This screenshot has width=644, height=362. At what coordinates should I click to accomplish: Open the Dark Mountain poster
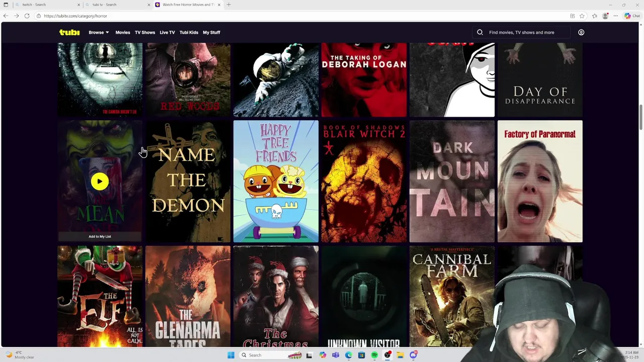452,181
